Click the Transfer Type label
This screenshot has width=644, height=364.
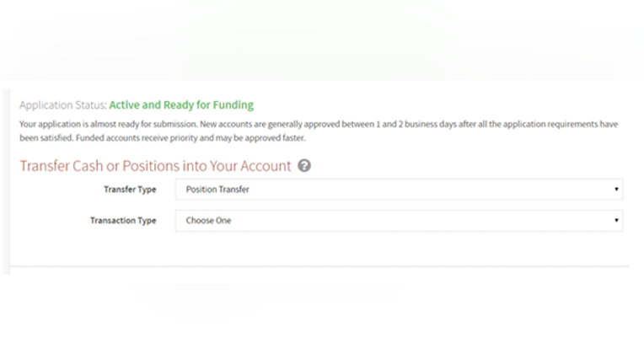coord(130,190)
